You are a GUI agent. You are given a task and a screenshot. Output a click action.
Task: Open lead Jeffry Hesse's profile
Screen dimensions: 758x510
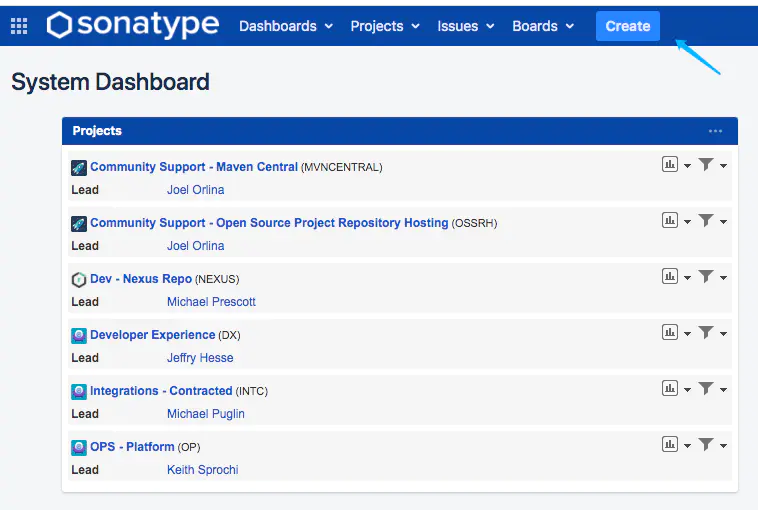pos(200,358)
